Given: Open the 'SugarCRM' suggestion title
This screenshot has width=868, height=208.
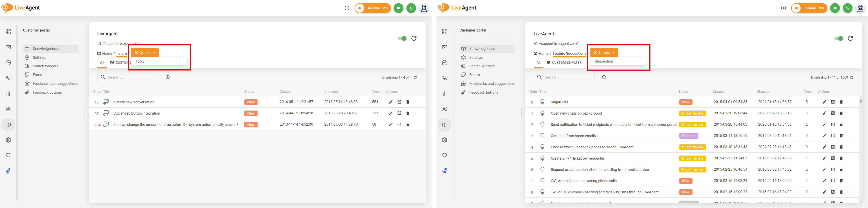Looking at the screenshot, I should (559, 102).
